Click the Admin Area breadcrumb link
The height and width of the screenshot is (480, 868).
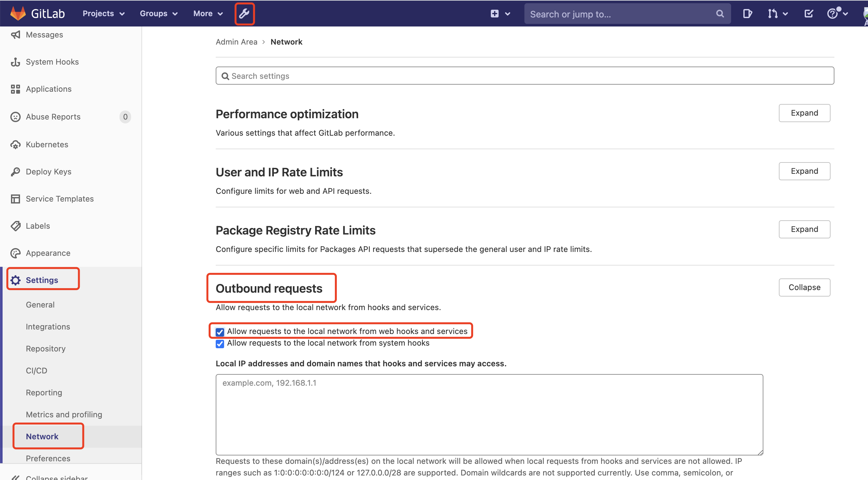(x=236, y=42)
